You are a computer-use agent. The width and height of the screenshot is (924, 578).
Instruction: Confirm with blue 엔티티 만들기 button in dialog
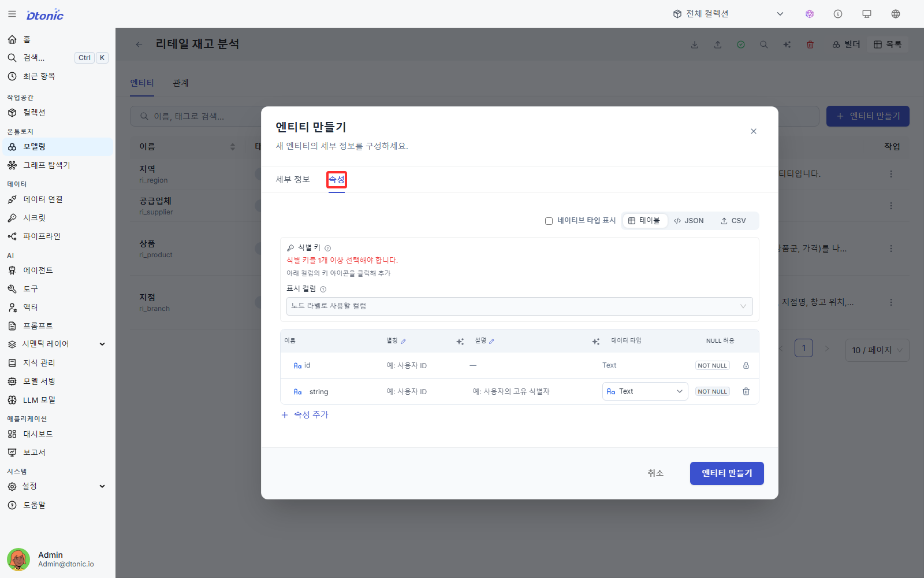pyautogui.click(x=727, y=473)
